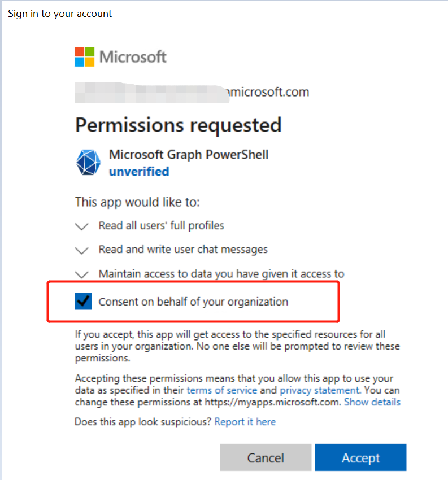Expand Read and write user chat messages

81,250
